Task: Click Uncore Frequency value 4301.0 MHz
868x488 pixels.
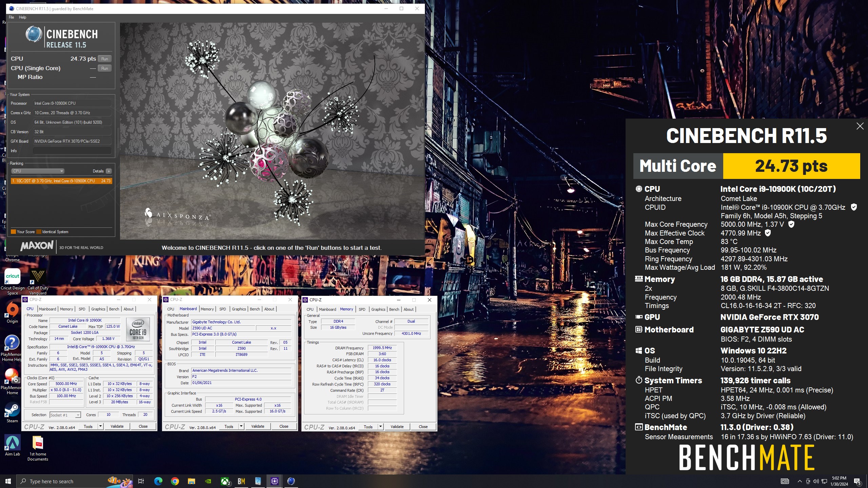Action: (411, 333)
